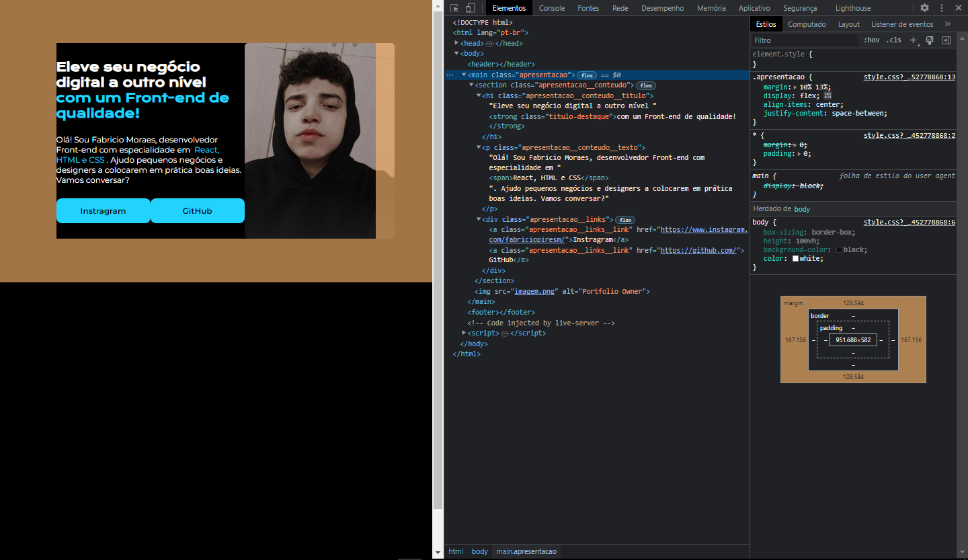This screenshot has width=968, height=560.
Task: Open style.css link for the * rule
Action: 910,136
